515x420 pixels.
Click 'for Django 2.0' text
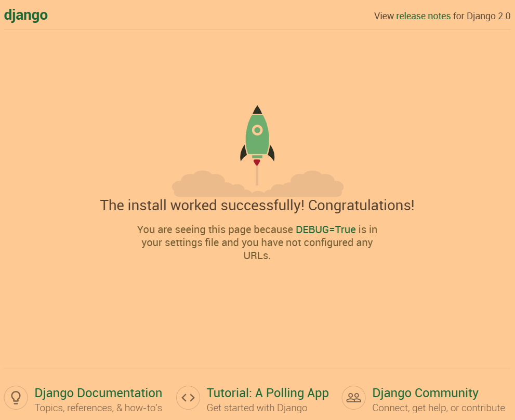[x=482, y=16]
